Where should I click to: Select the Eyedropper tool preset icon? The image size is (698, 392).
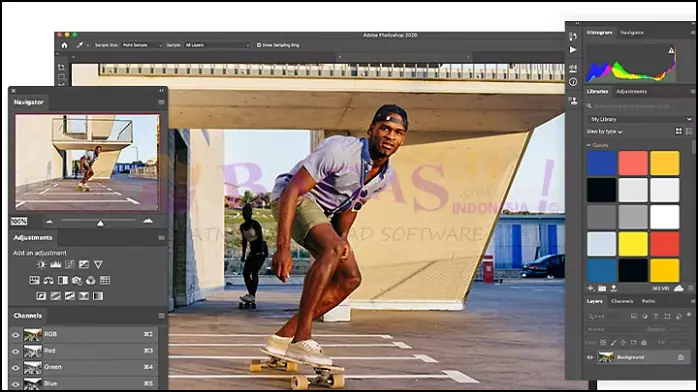(80, 45)
